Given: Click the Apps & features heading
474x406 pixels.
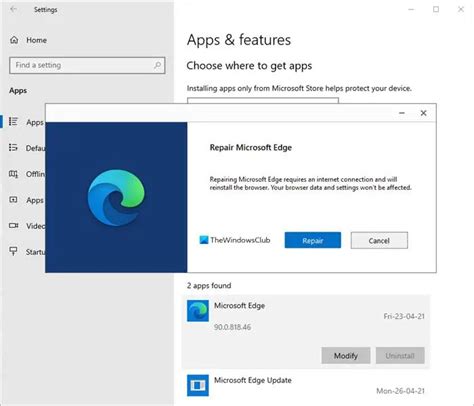Looking at the screenshot, I should click(x=239, y=40).
